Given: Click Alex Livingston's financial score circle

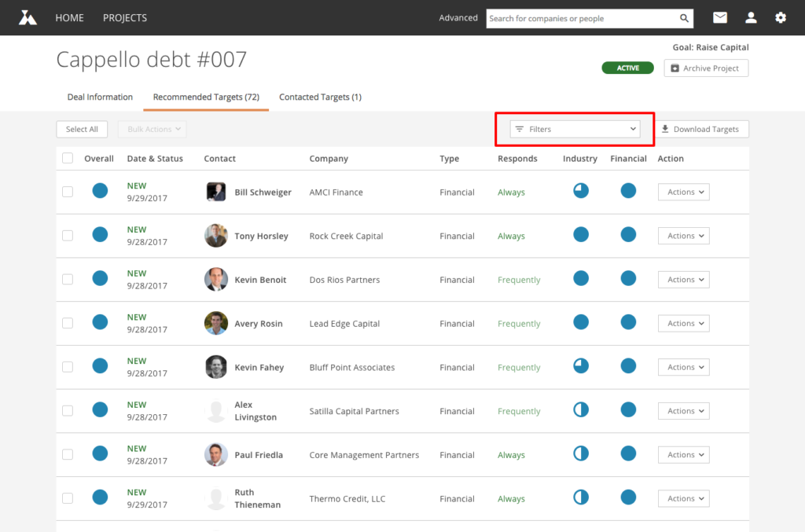Looking at the screenshot, I should click(628, 409).
